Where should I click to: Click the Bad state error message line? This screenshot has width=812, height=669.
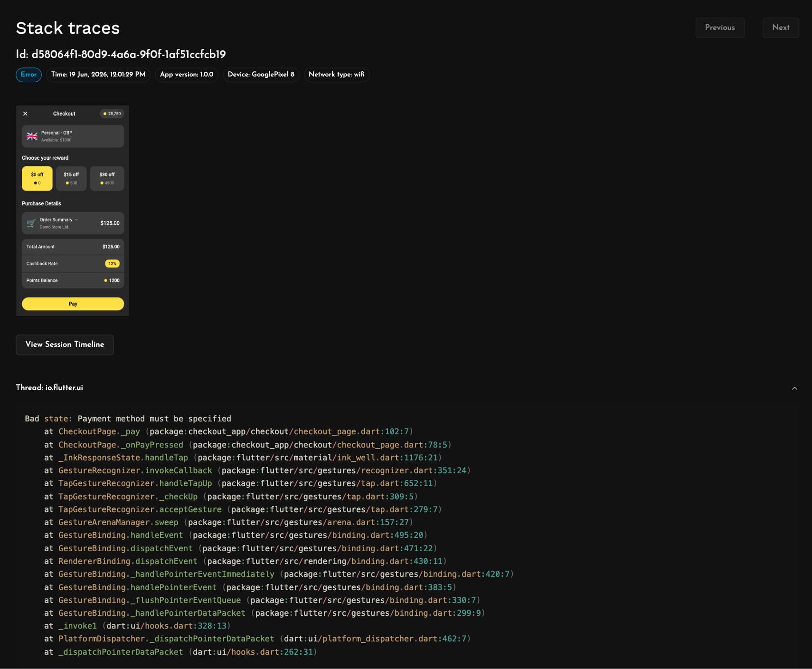pyautogui.click(x=128, y=419)
